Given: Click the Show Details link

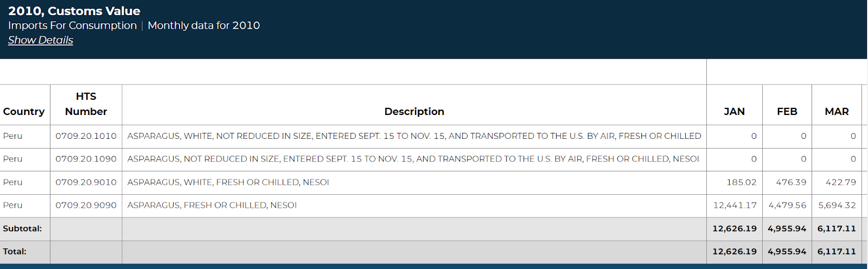Looking at the screenshot, I should (x=40, y=40).
